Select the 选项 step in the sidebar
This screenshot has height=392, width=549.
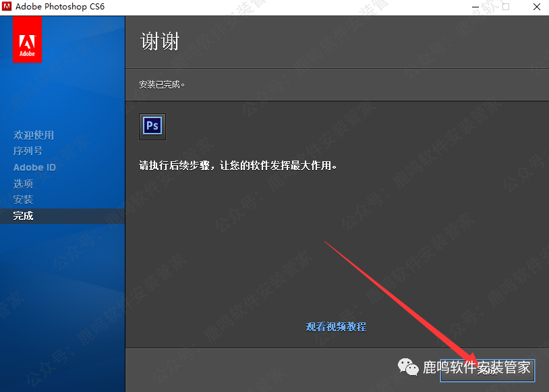click(x=23, y=184)
